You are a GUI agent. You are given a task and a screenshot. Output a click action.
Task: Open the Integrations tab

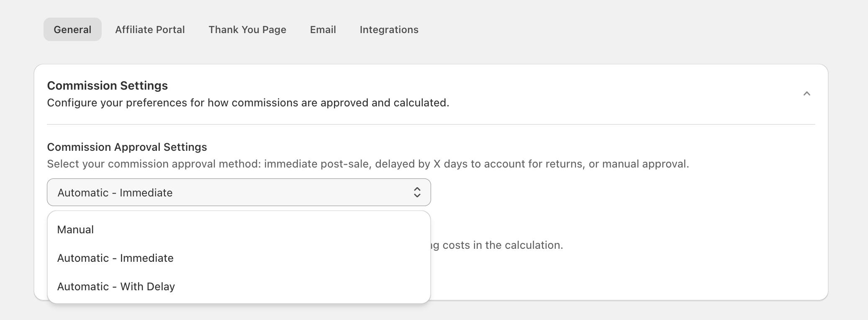(389, 30)
